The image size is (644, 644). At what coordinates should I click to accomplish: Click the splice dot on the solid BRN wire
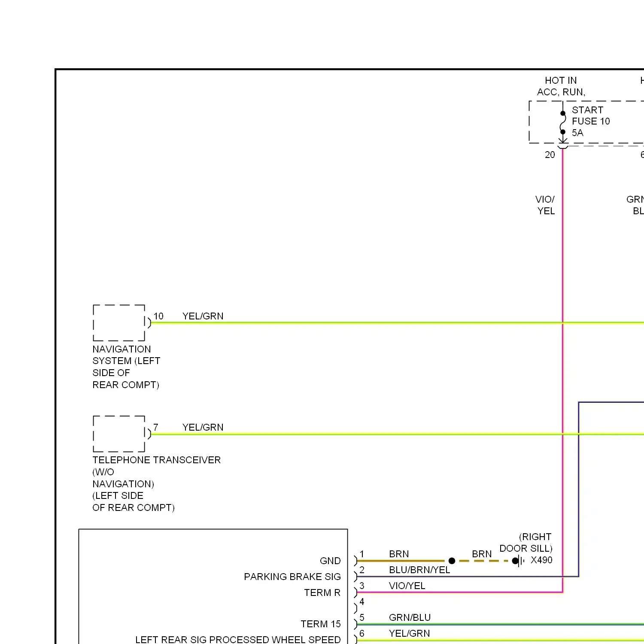pos(452,561)
